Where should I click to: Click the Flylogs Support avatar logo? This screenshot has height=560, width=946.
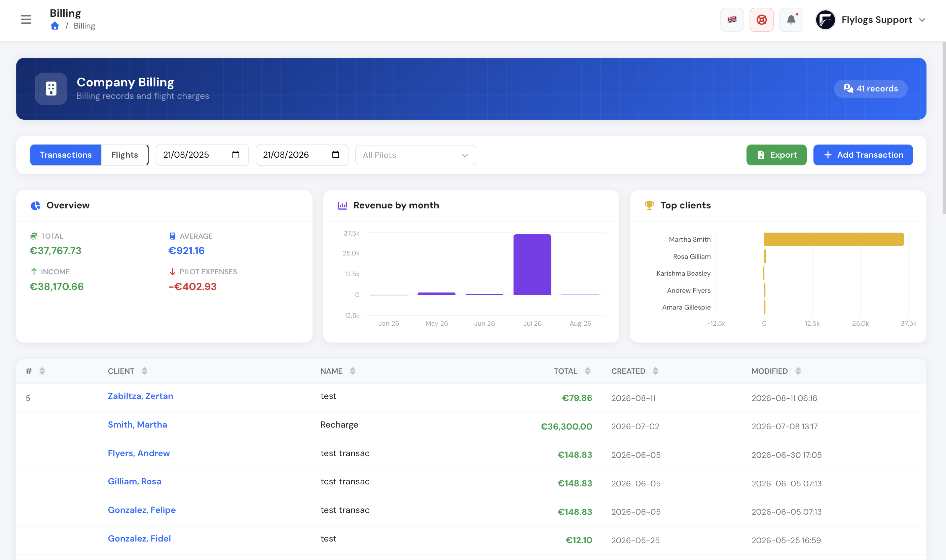tap(826, 19)
